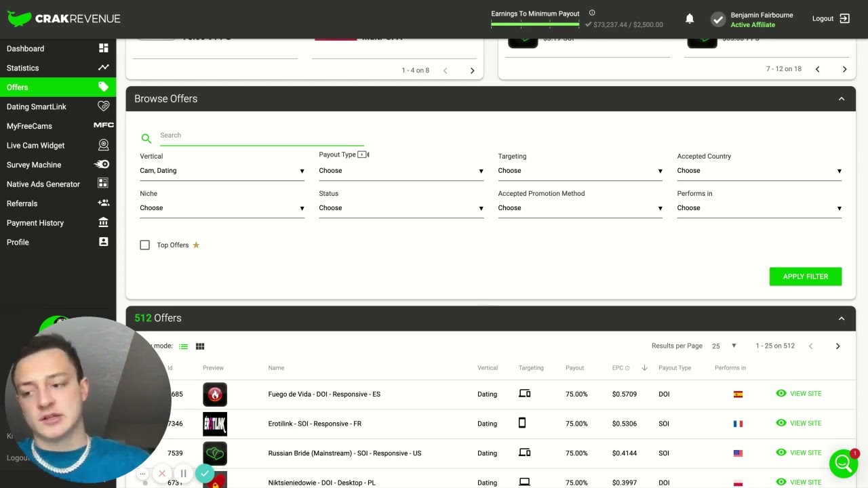Click the Dashboard grid icon in sidebar
The height and width of the screenshot is (488, 868).
click(103, 48)
